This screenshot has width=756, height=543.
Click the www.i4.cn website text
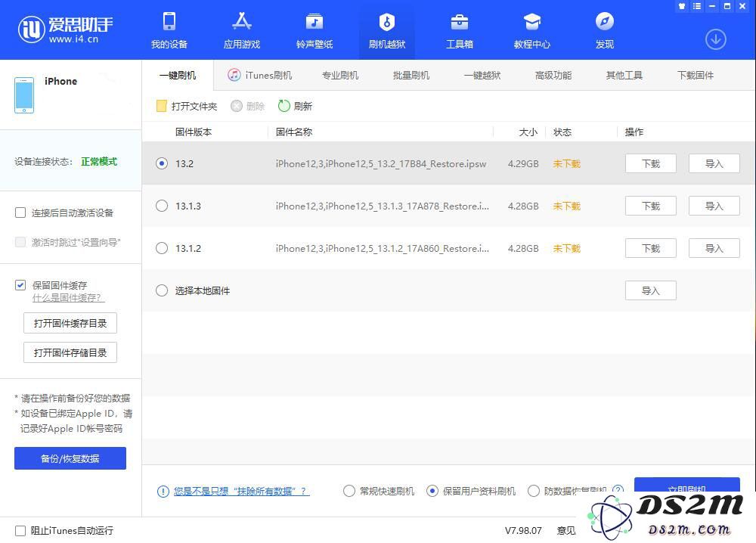pyautogui.click(x=73, y=39)
